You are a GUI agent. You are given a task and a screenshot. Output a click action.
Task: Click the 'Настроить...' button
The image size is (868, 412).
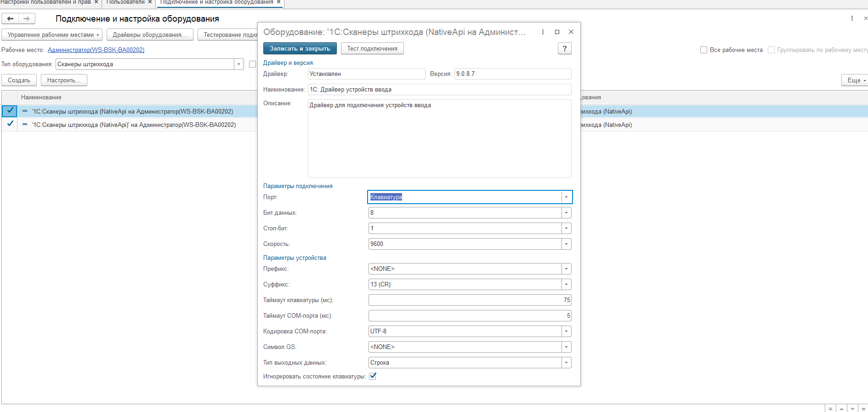tap(64, 80)
